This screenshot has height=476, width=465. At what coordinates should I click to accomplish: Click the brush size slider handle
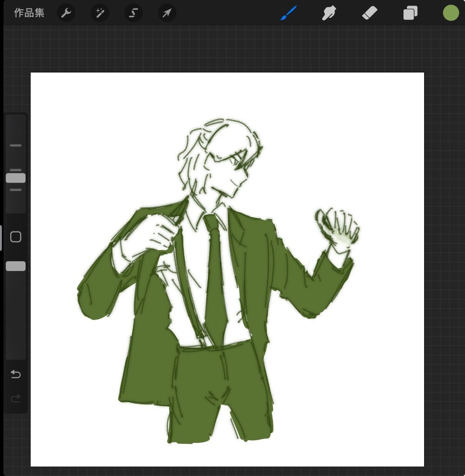point(16,178)
